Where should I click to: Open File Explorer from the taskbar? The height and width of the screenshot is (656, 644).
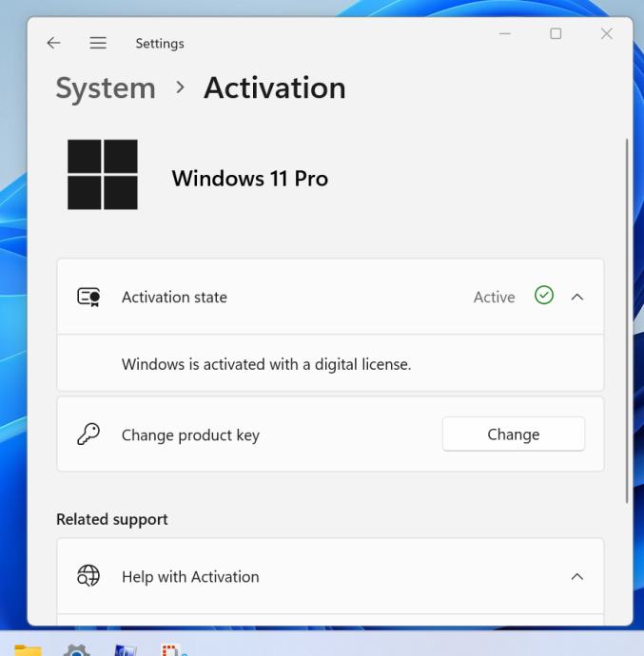coord(28,649)
